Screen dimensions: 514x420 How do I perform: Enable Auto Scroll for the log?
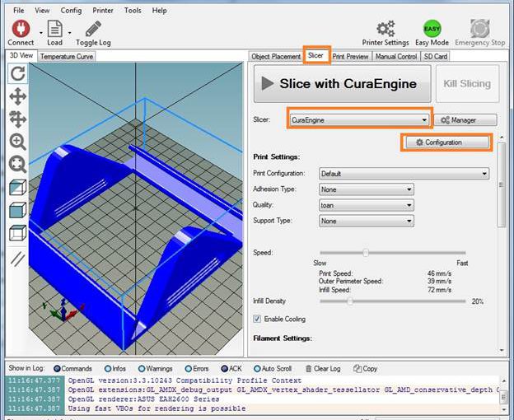(x=258, y=368)
